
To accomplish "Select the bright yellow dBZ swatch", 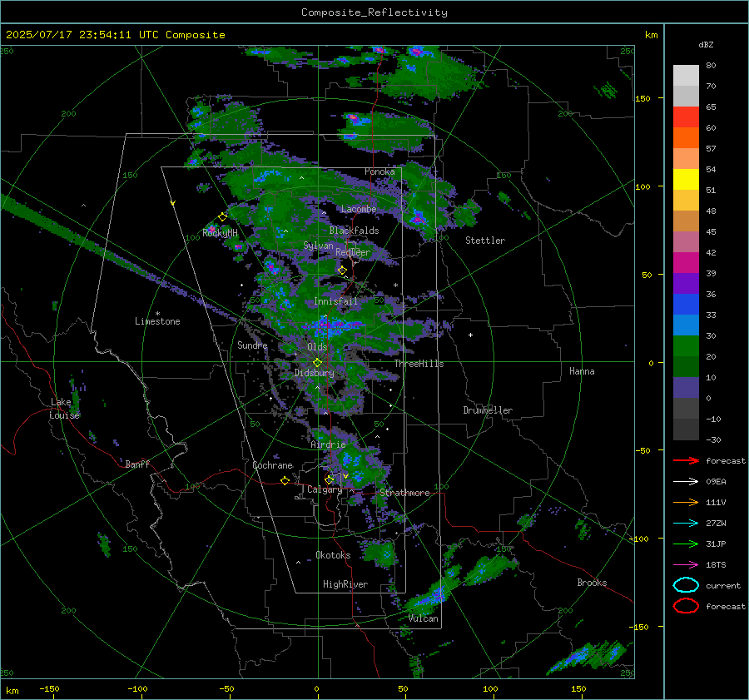I will [686, 179].
